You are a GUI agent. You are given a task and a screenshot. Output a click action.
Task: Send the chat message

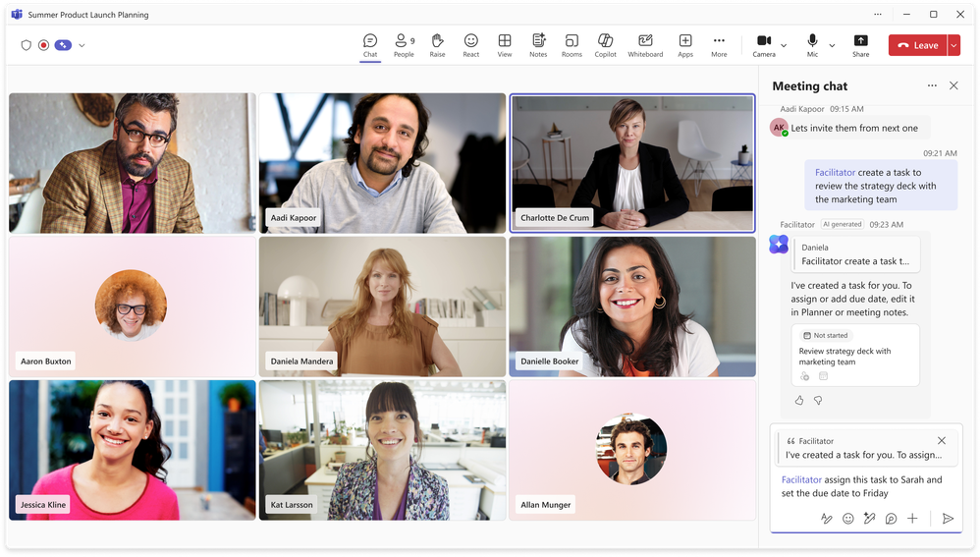click(x=948, y=519)
